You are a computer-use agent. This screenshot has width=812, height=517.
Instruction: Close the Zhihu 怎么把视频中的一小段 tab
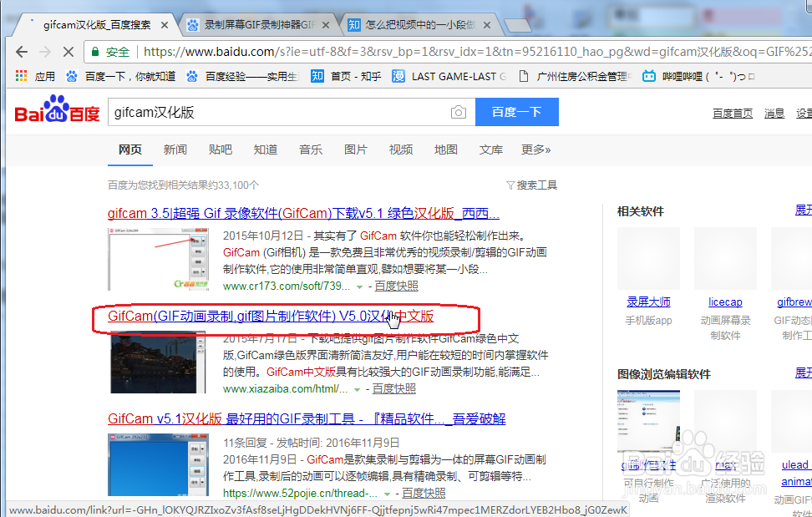click(487, 25)
